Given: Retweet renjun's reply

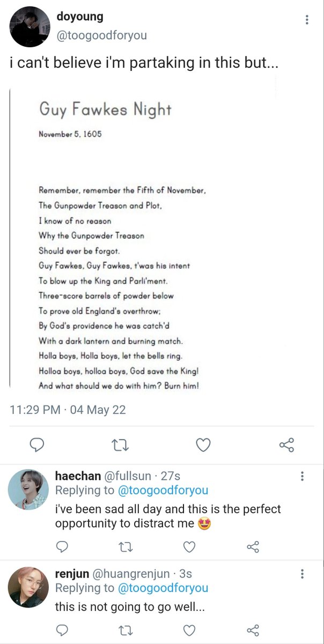Looking at the screenshot, I should click(x=126, y=630).
